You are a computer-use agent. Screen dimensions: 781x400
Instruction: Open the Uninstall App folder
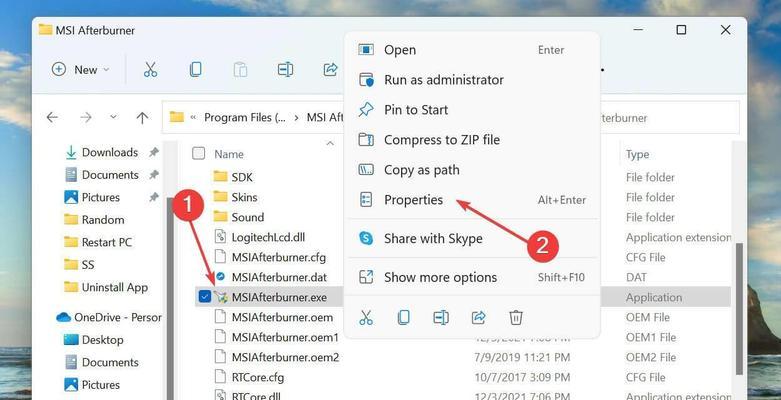[x=106, y=287]
